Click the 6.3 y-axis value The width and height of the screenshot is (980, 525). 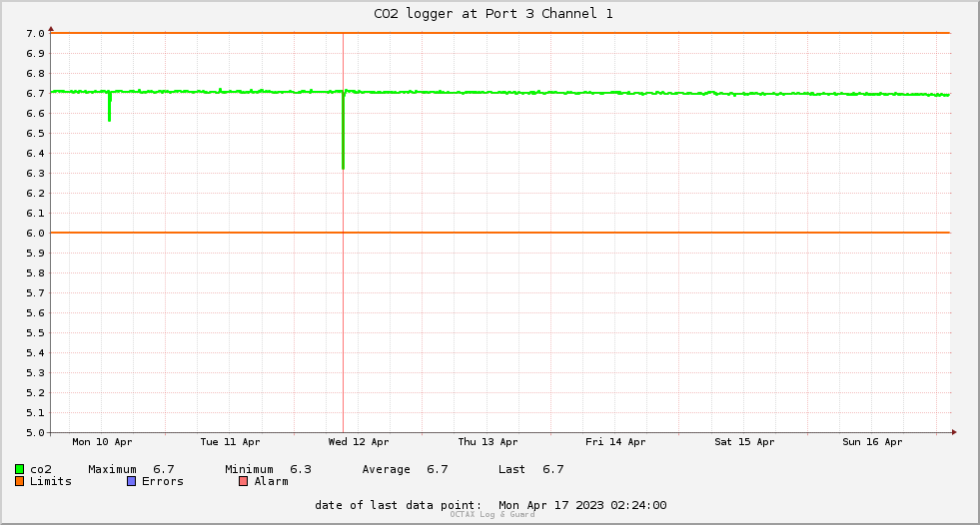coord(35,174)
